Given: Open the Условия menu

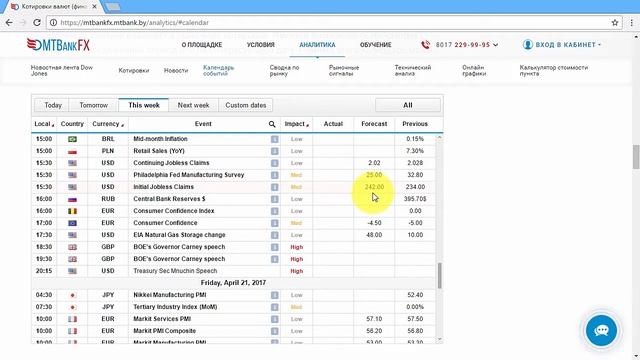Looking at the screenshot, I should click(x=260, y=45).
